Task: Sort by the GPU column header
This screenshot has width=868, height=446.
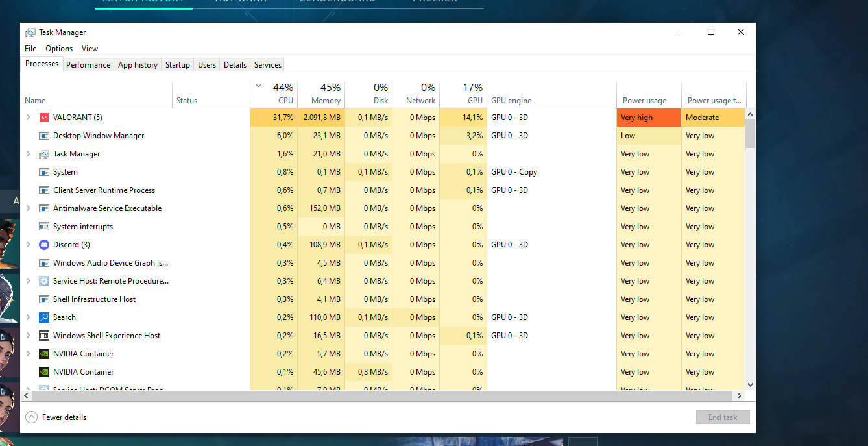Action: [463, 94]
